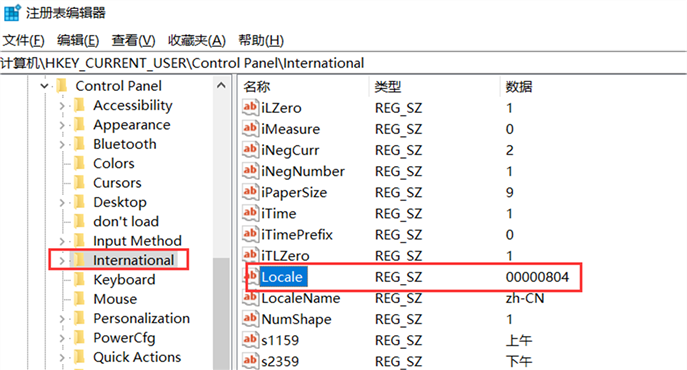Click the Accessibility folder icon
The height and width of the screenshot is (370, 687).
pos(80,105)
